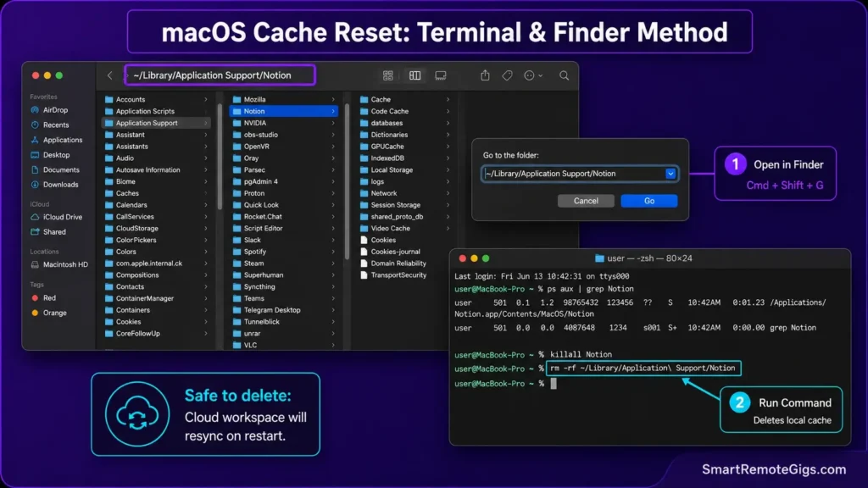Open Desktop in the sidebar
The height and width of the screenshot is (488, 868).
click(50, 155)
